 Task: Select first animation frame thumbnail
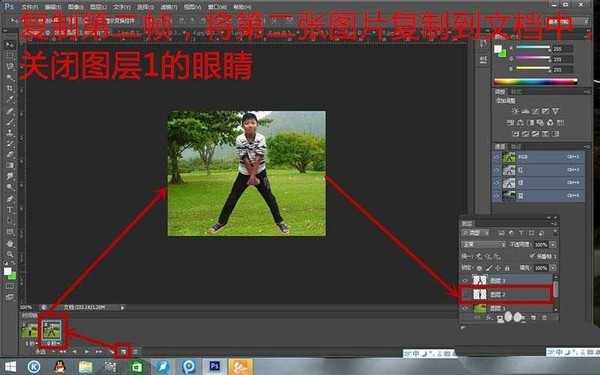[29, 330]
